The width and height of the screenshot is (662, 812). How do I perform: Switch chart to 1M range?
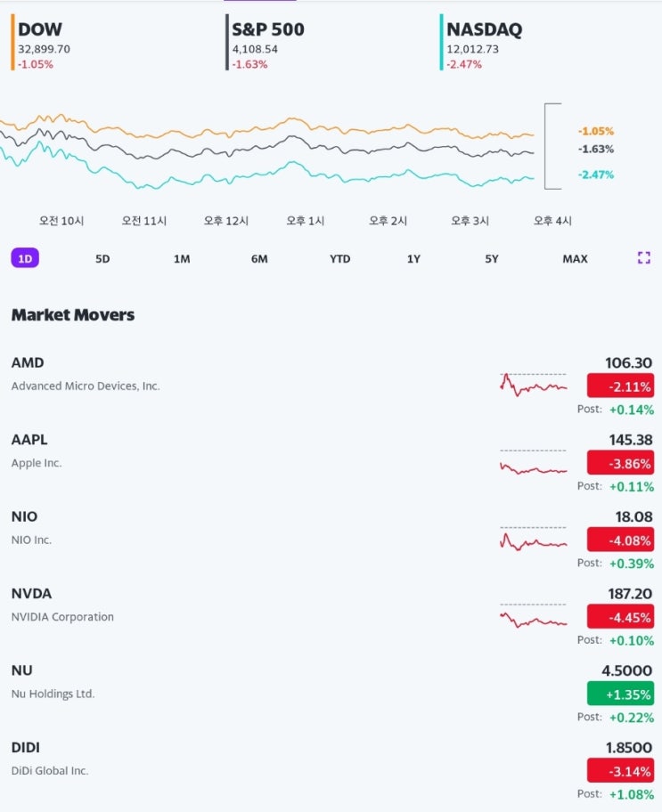[182, 258]
